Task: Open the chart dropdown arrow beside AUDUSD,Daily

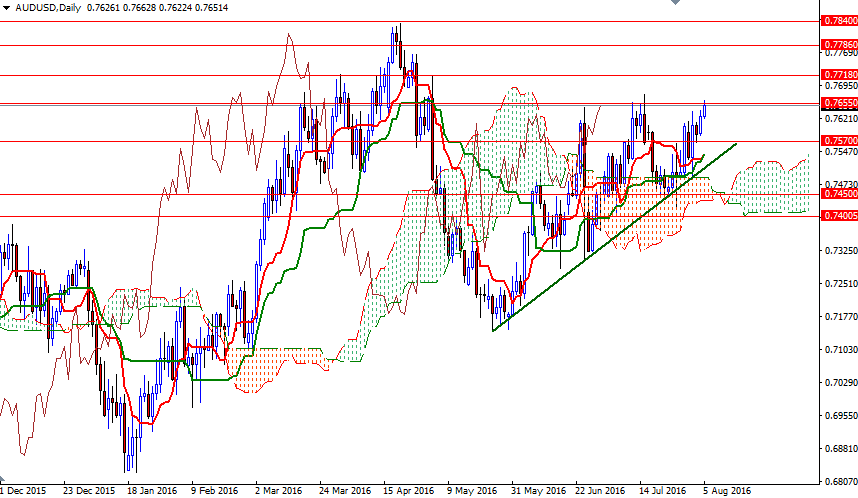Action: [8, 8]
